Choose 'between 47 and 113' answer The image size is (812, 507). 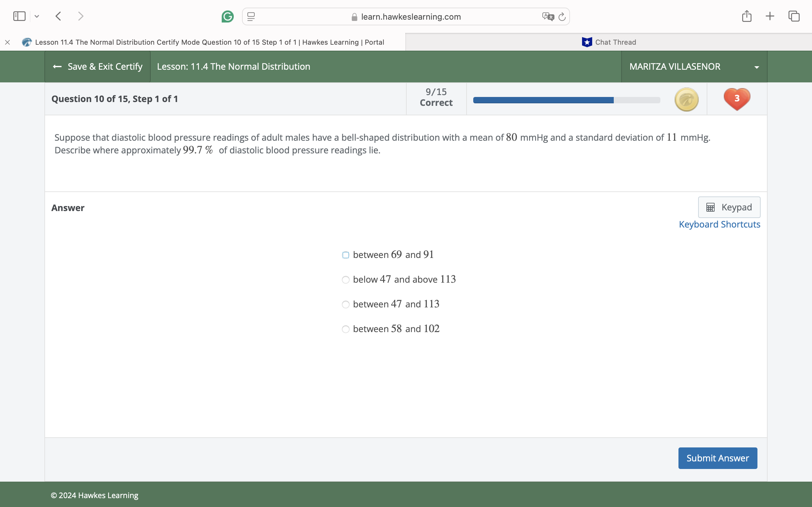[x=346, y=305]
